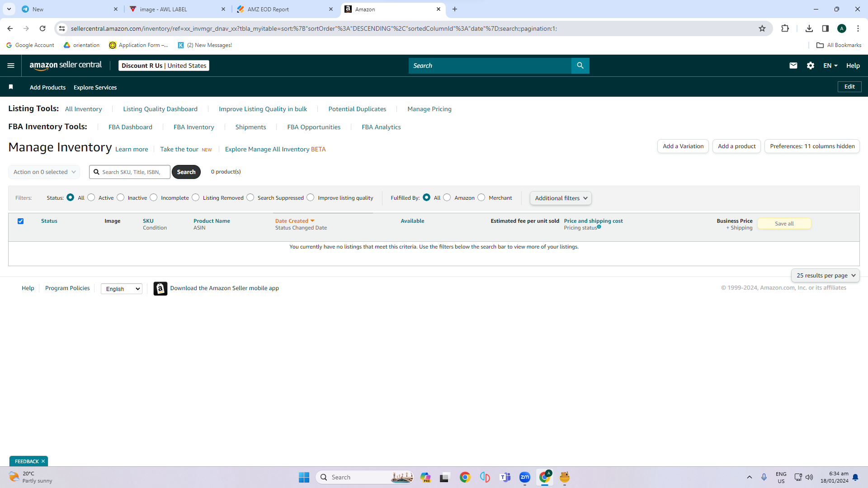Click the bookmark flag icon in navigation bar
This screenshot has width=868, height=488.
click(x=11, y=87)
